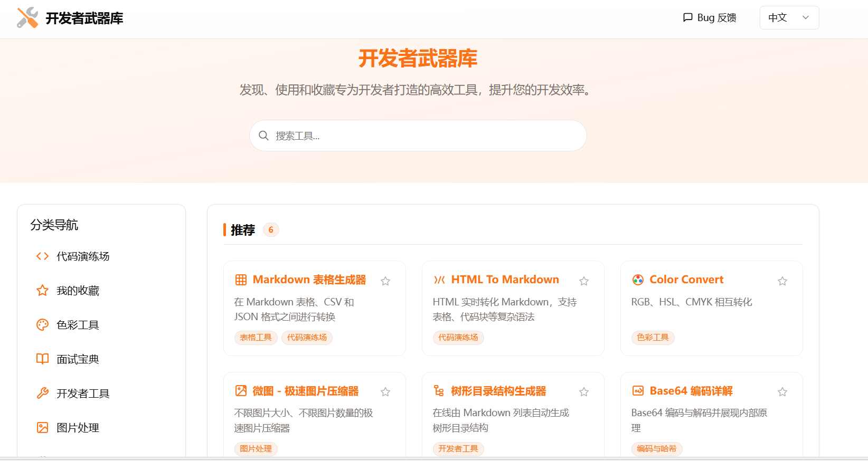Screen dimensions: 868x461
Task: Open the HTML To Markdown tool
Action: click(x=505, y=280)
